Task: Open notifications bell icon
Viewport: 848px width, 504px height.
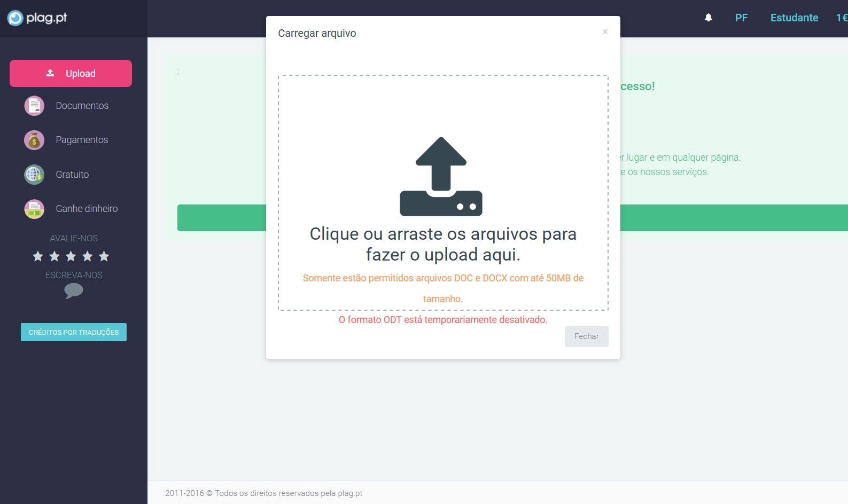Action: [708, 18]
